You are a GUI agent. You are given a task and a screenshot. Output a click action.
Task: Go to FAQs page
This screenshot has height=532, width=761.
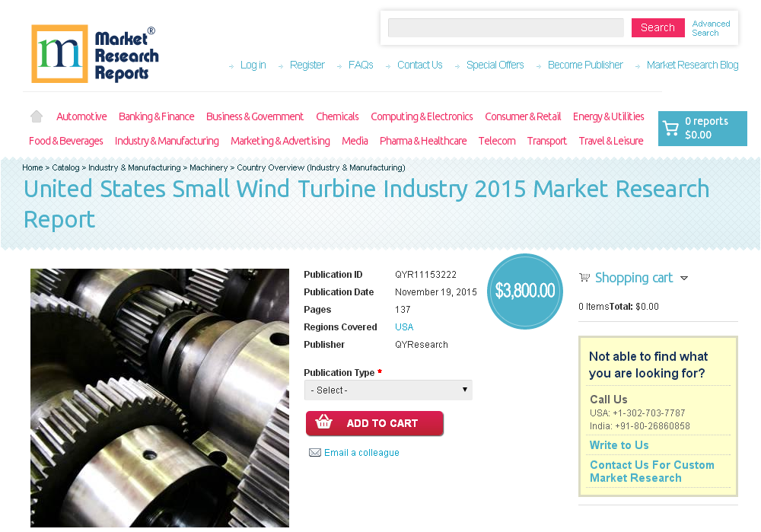(x=361, y=65)
